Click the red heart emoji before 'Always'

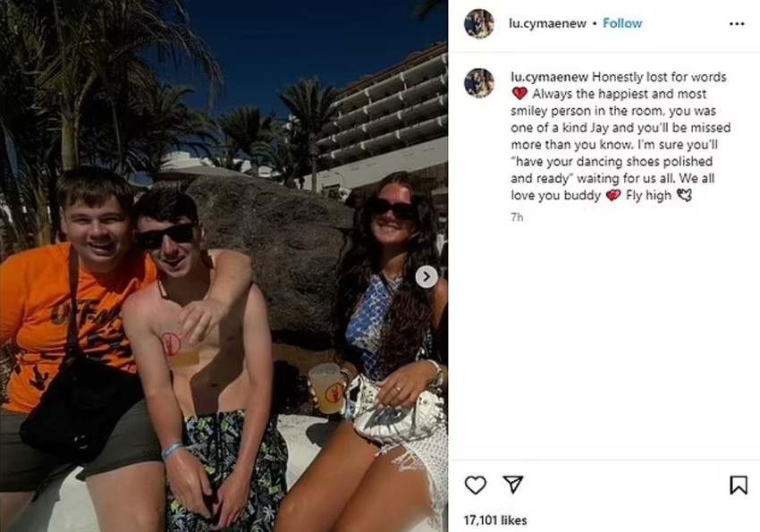coord(519,94)
